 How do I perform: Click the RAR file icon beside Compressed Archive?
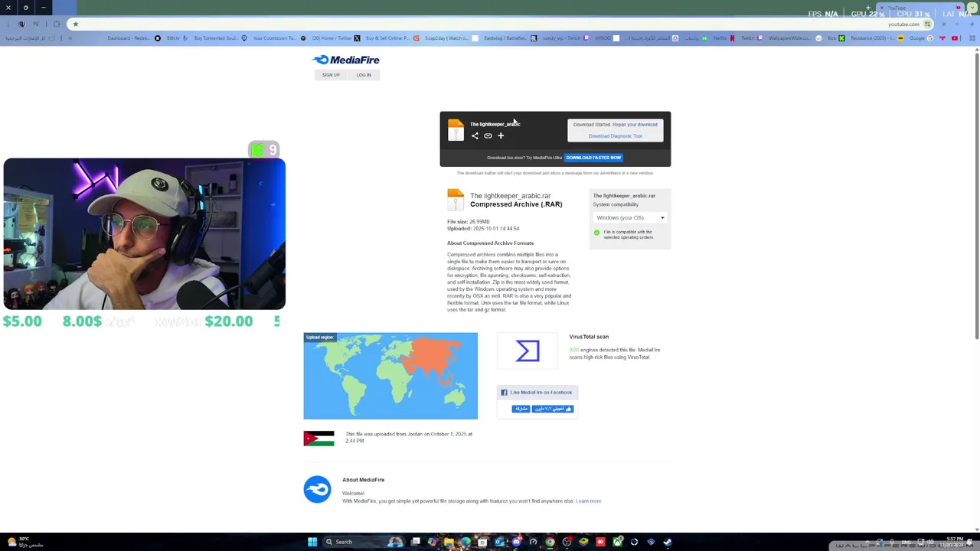[x=456, y=200]
